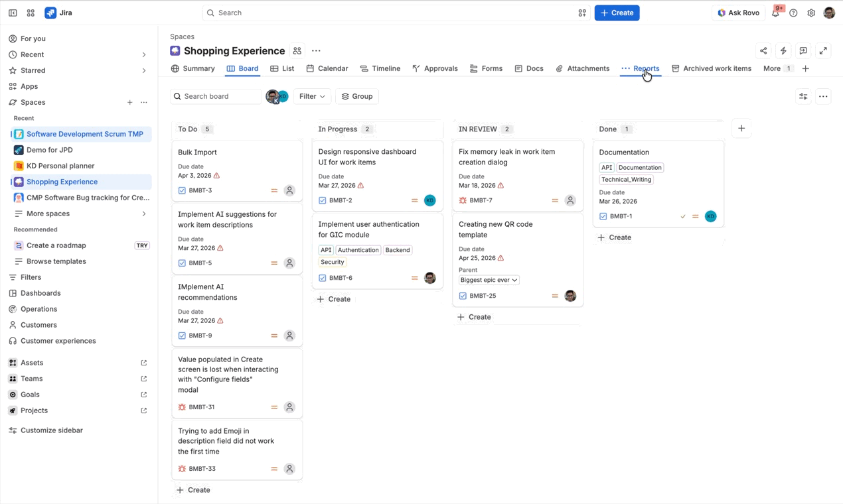Click the Authentication label on BMBT-6 card
Screen dimensions: 843x504
(x=358, y=250)
